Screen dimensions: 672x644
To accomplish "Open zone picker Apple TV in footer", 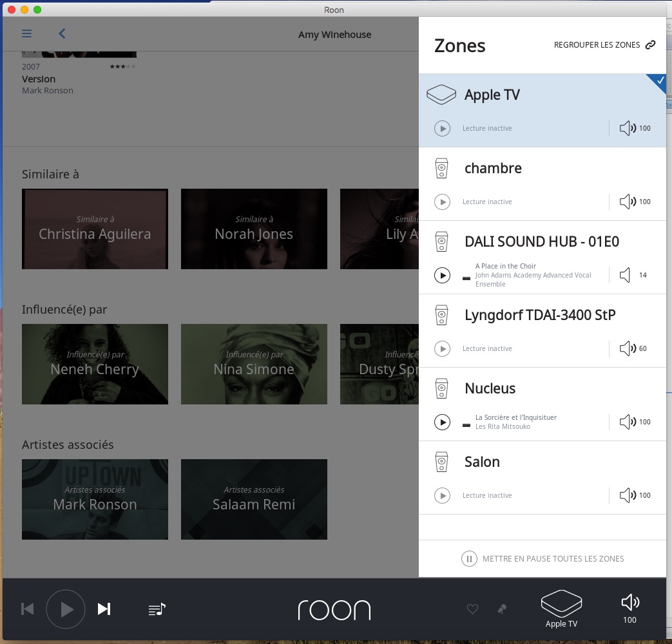I will 561,609.
